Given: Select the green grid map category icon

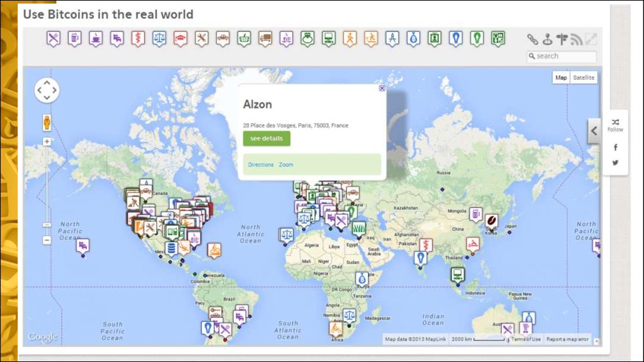Looking at the screenshot, I should tap(498, 38).
